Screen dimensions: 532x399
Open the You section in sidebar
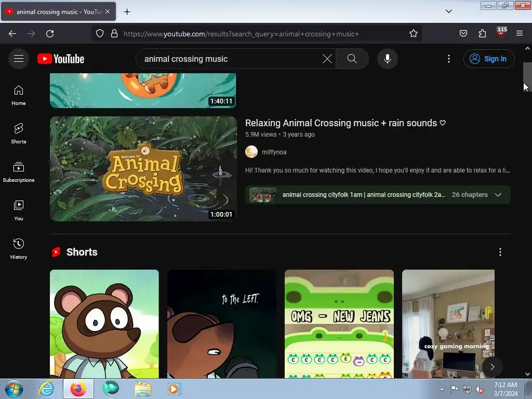tap(19, 211)
